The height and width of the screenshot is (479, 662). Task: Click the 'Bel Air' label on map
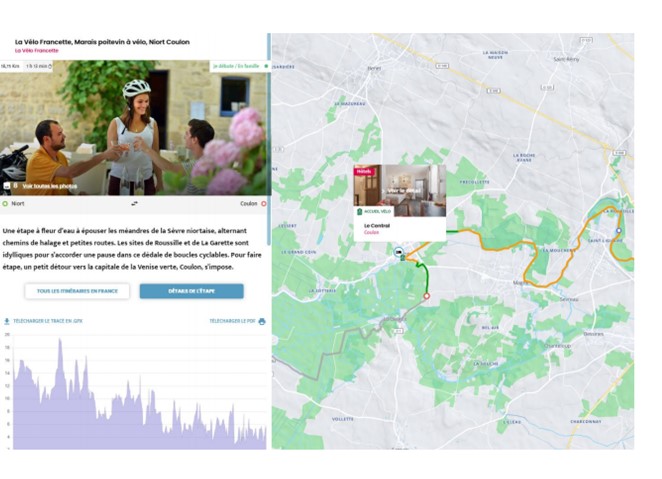(490, 327)
